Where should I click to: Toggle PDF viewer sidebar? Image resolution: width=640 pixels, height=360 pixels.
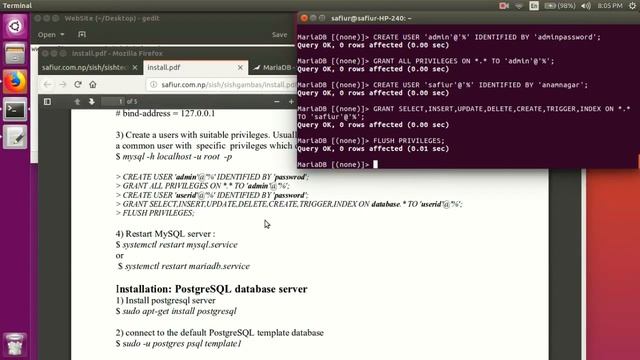[47, 101]
